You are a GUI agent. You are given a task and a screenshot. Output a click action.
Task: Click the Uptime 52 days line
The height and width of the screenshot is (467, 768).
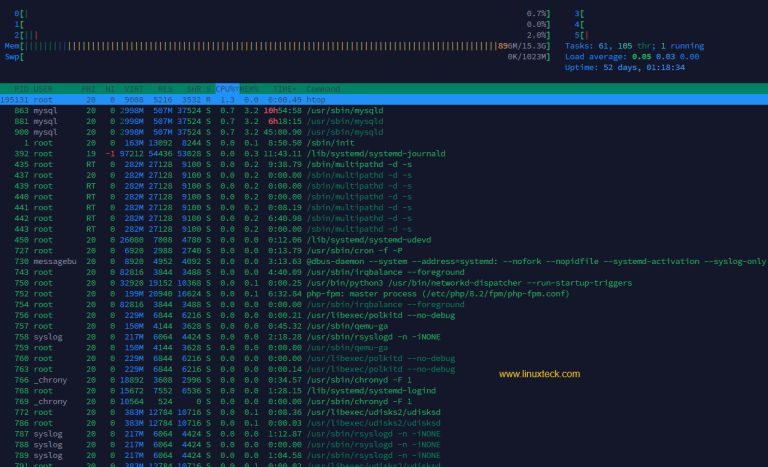624,68
